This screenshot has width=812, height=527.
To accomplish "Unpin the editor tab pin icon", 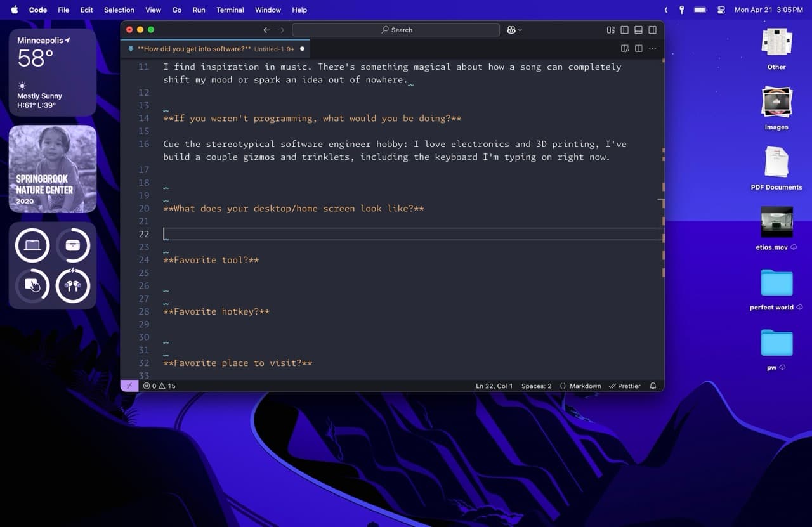I will pyautogui.click(x=130, y=48).
